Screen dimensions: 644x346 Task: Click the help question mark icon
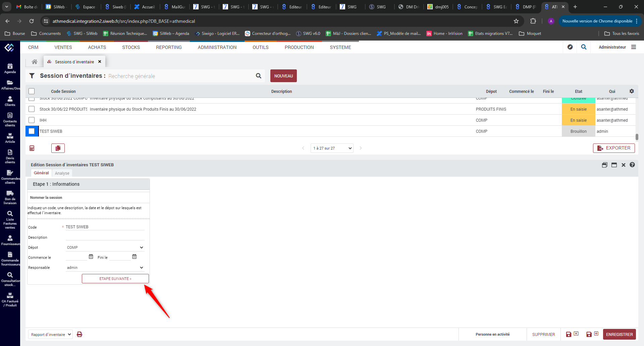point(632,165)
